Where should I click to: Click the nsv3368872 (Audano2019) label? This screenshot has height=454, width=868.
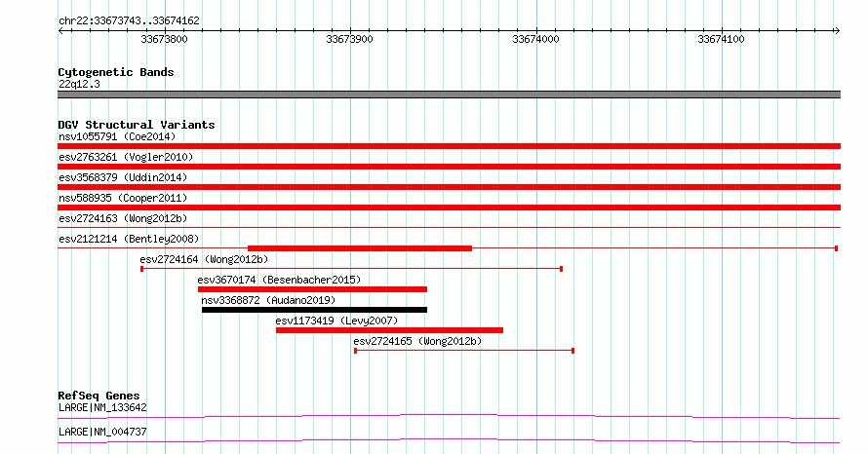tap(268, 300)
